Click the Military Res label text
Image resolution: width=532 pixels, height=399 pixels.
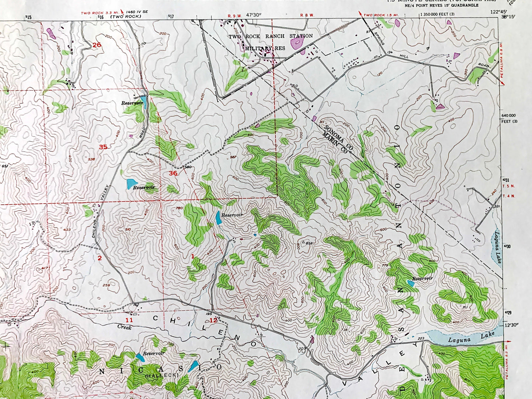[265, 48]
